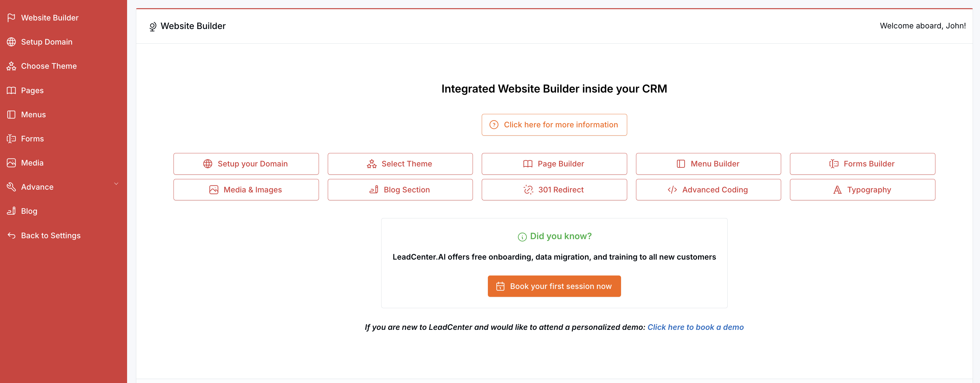This screenshot has width=980, height=383.
Task: Expand the Advance submenu chevron
Action: [x=116, y=184]
